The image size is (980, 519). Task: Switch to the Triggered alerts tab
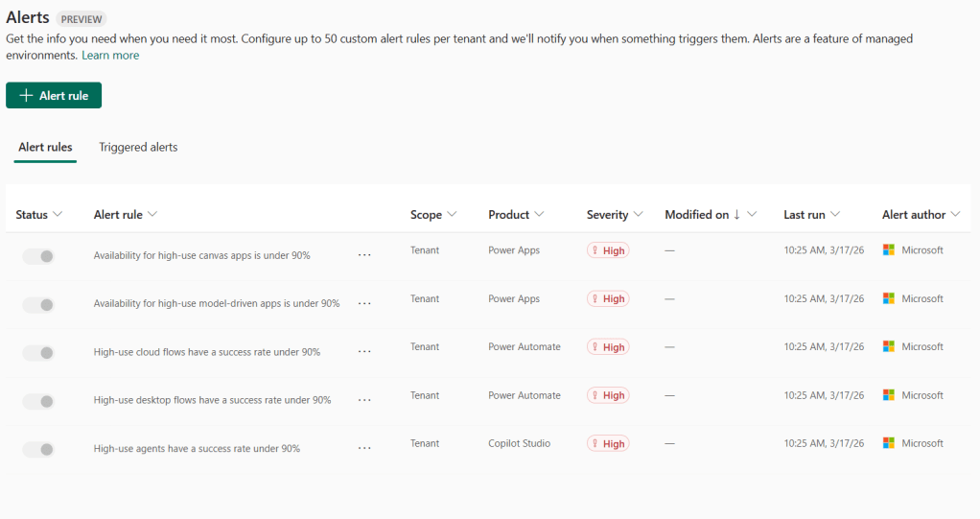coord(138,148)
